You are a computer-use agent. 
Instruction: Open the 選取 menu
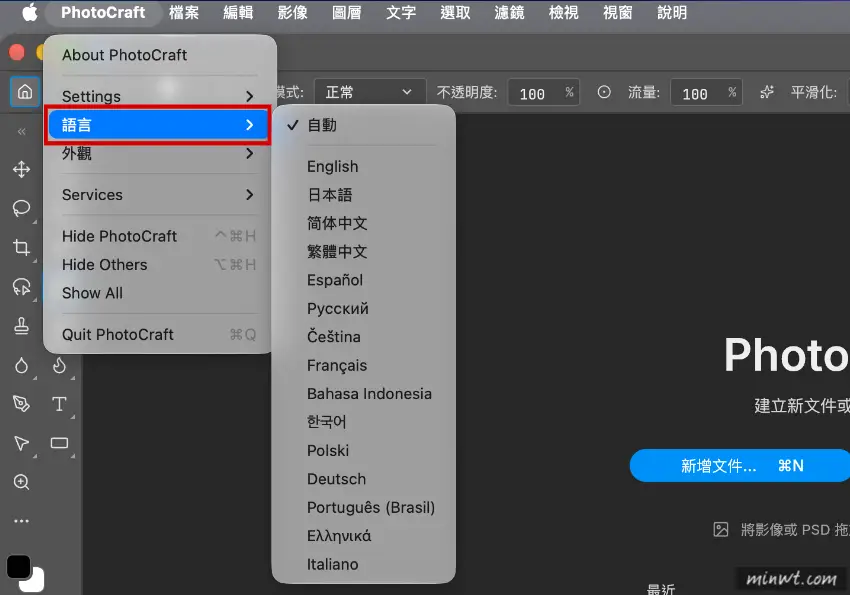coord(455,12)
